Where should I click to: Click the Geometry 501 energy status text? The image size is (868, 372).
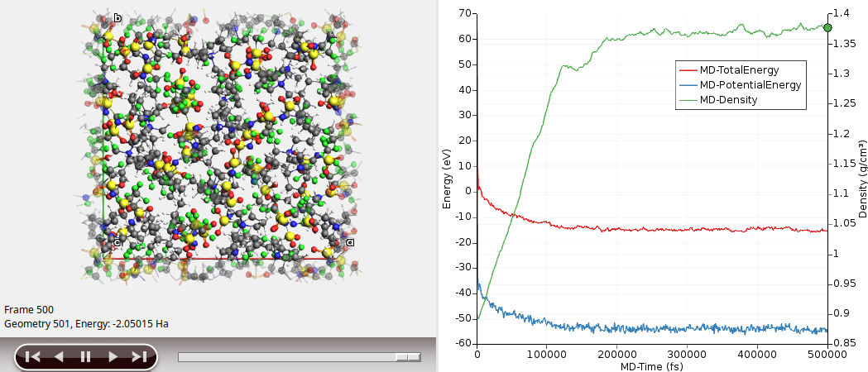point(86,324)
